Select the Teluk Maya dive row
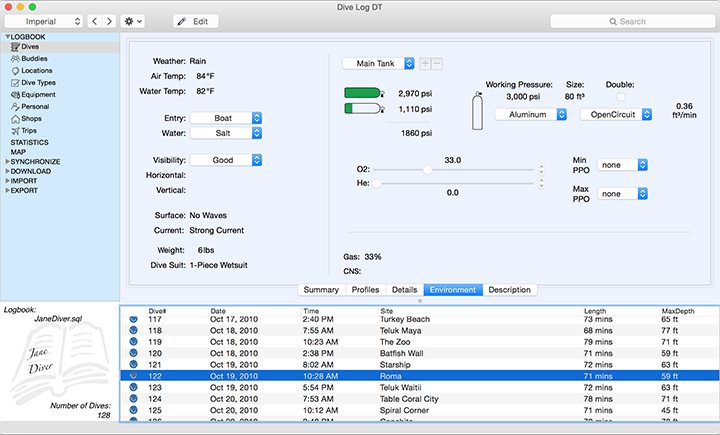The width and height of the screenshot is (720, 435). (419, 330)
